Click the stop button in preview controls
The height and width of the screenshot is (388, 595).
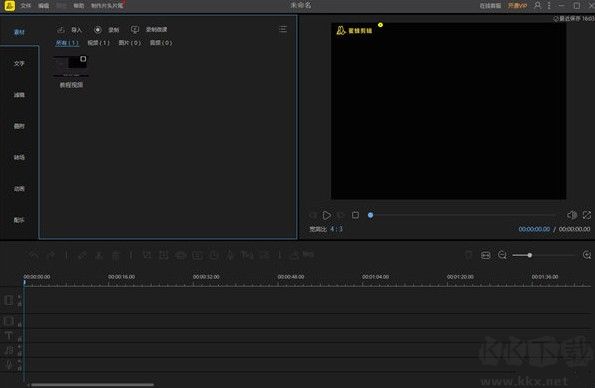355,215
